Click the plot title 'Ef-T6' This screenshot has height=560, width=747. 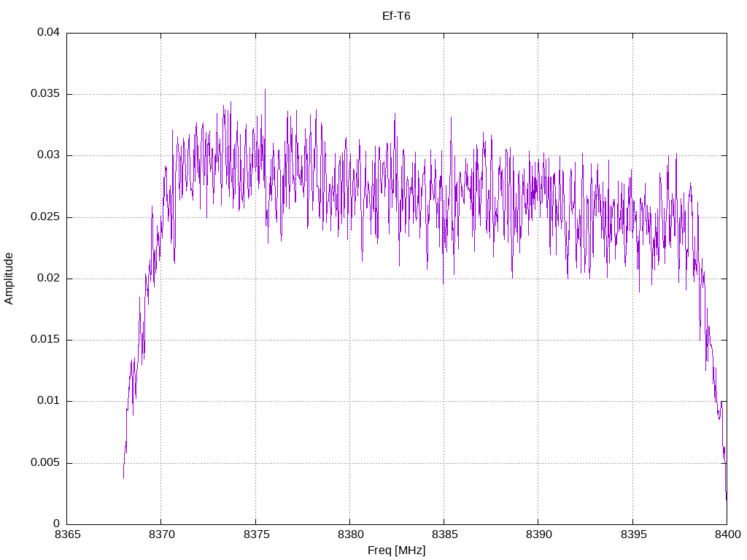click(396, 16)
